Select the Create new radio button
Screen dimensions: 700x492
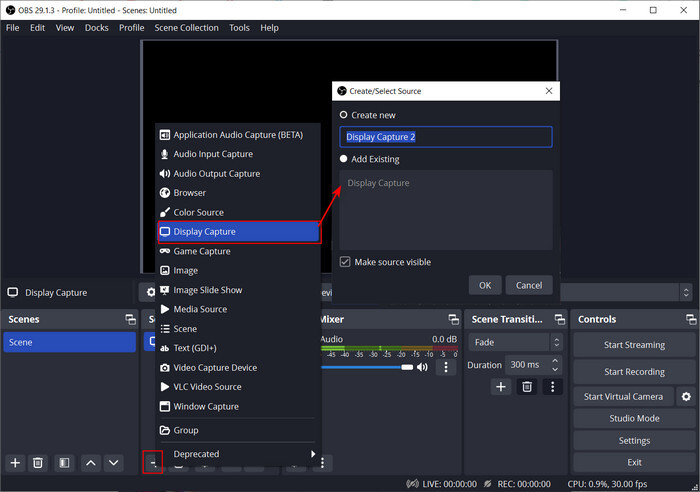coord(344,115)
